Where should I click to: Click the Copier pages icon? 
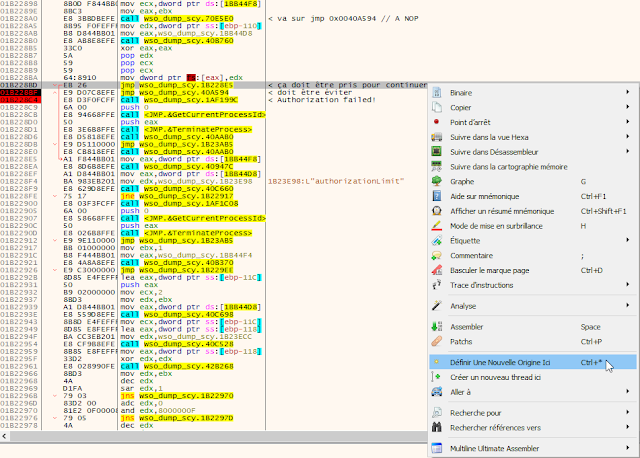(x=437, y=107)
